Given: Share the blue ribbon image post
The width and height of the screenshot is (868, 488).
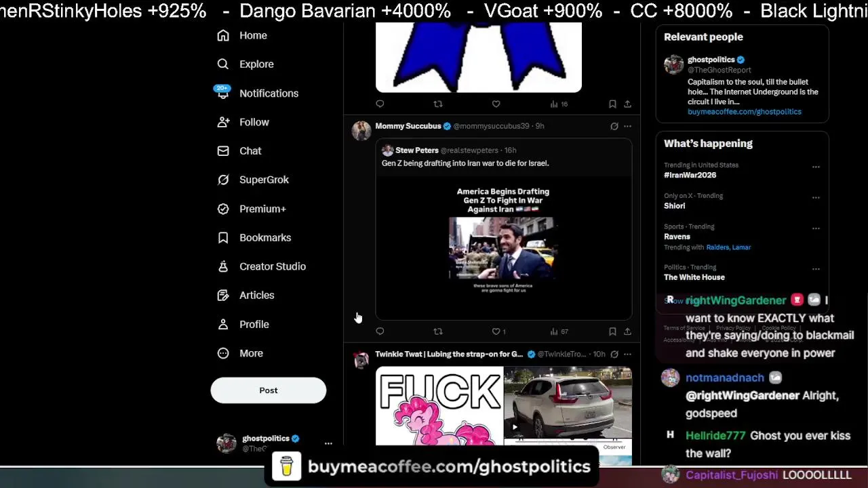Looking at the screenshot, I should point(627,104).
